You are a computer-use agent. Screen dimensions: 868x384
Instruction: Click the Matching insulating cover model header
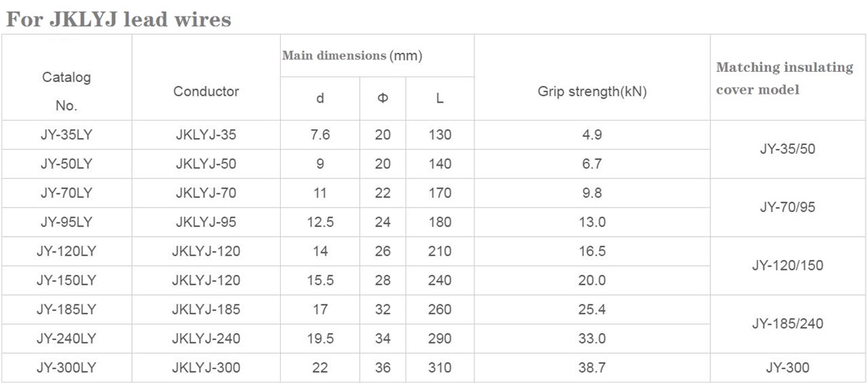pyautogui.click(x=784, y=78)
